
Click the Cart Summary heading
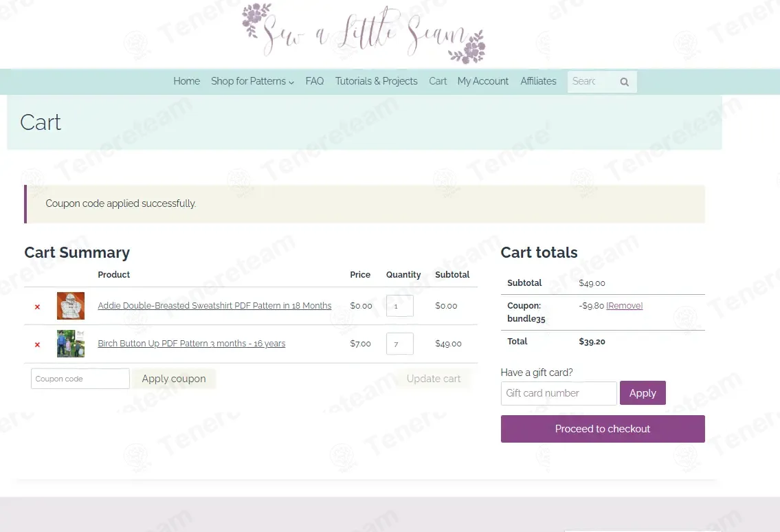(x=77, y=252)
